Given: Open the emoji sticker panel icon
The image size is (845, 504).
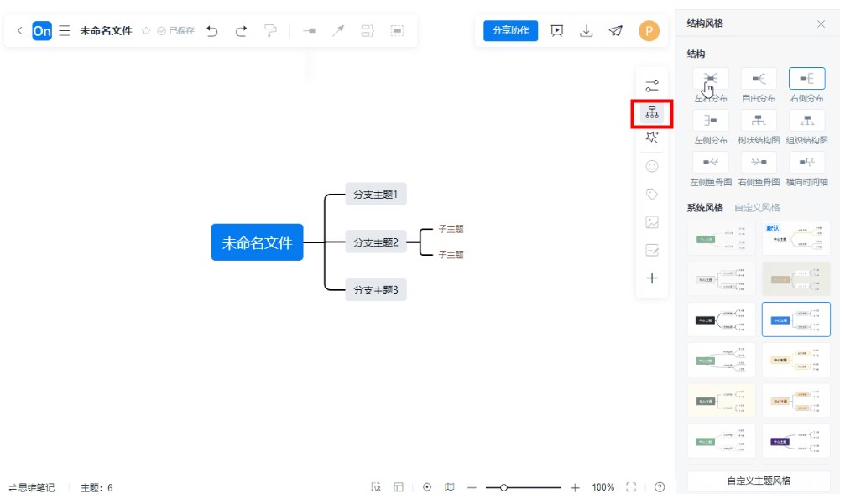Looking at the screenshot, I should click(652, 166).
